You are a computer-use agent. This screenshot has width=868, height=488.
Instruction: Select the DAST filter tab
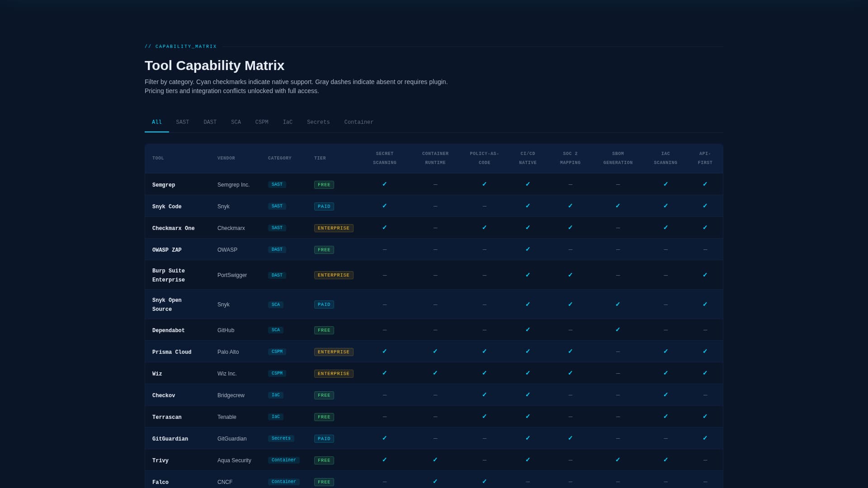[210, 122]
